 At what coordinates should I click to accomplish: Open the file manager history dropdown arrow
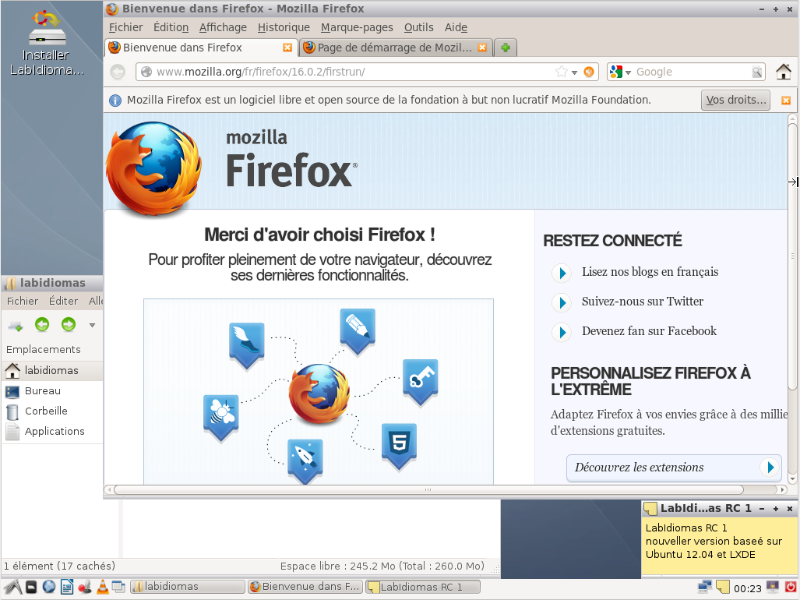coord(92,324)
